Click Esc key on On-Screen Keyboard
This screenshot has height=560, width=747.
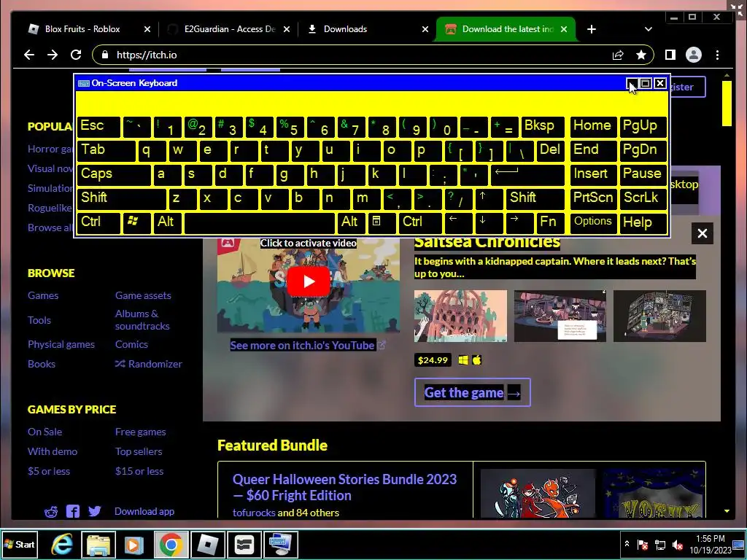[98, 126]
